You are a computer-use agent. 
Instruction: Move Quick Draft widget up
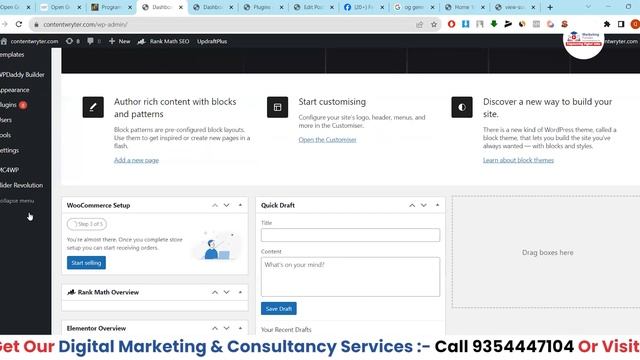(412, 205)
